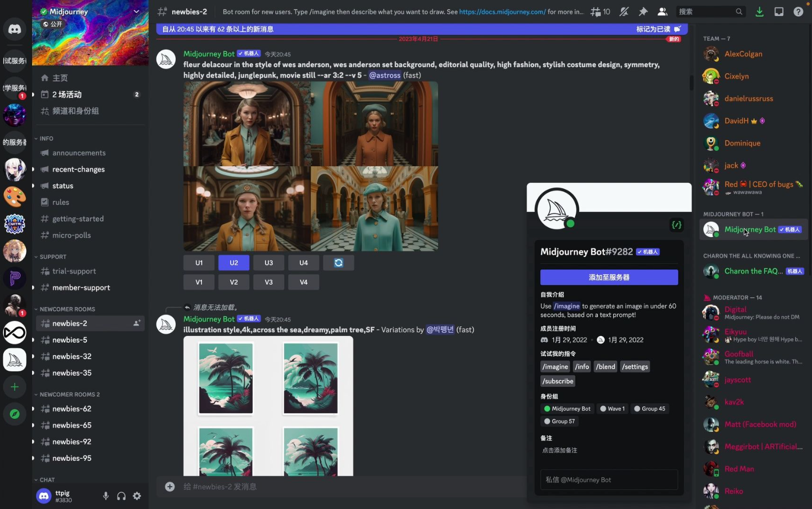Image resolution: width=812 pixels, height=509 pixels.
Task: Open the recent-changes channel
Action: pyautogui.click(x=90, y=170)
